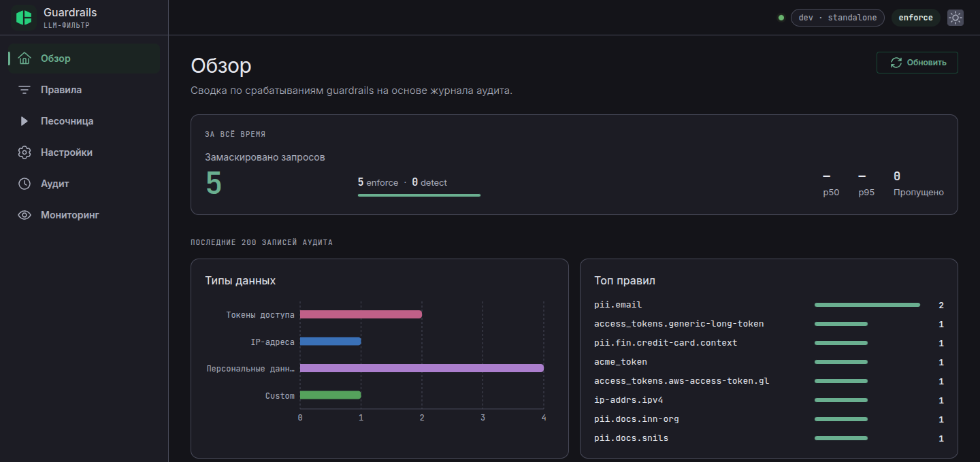The height and width of the screenshot is (462, 980).
Task: Click the clock icon beside Аудит
Action: click(x=24, y=184)
